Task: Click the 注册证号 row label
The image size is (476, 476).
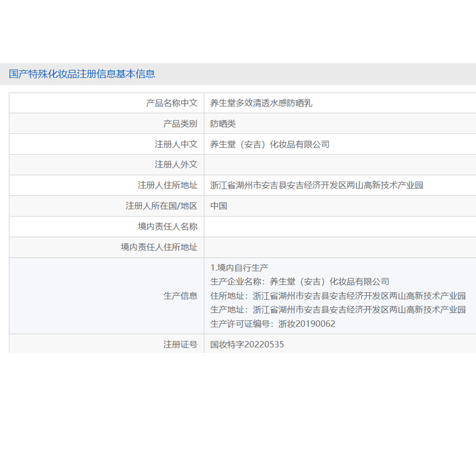Action: click(x=180, y=344)
